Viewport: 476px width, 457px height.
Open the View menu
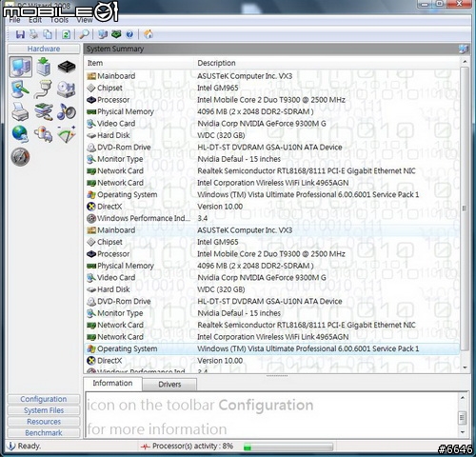(85, 20)
